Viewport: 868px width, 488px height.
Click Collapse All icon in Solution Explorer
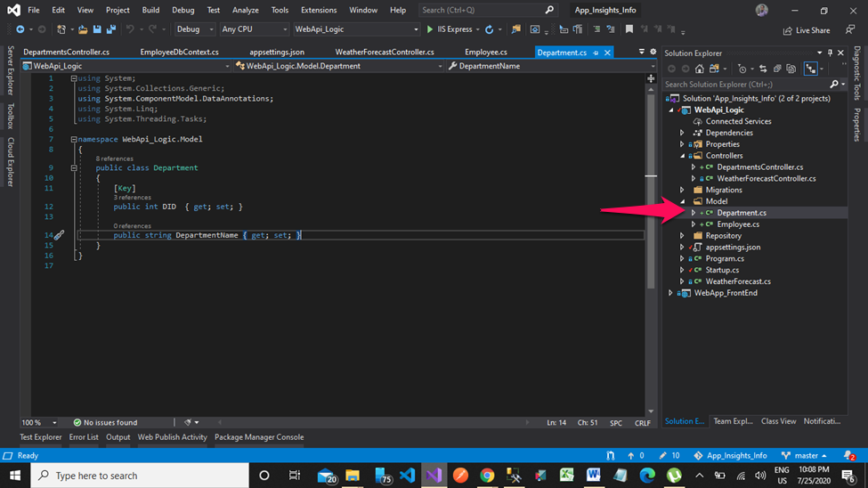point(777,69)
